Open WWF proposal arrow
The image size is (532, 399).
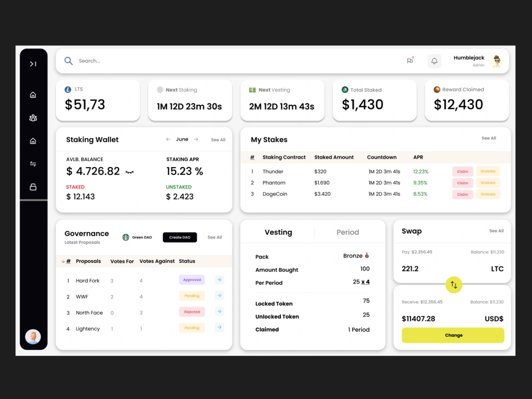(x=220, y=296)
